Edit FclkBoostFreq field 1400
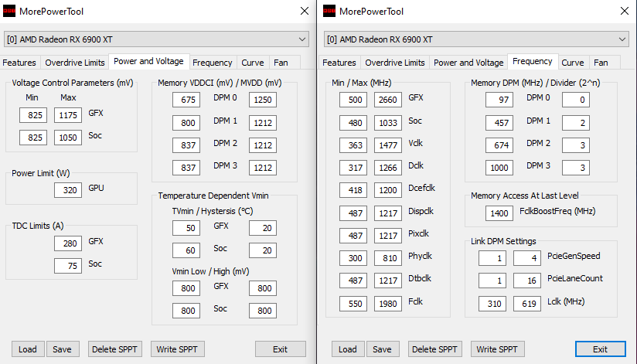The height and width of the screenshot is (364, 637). pos(499,213)
